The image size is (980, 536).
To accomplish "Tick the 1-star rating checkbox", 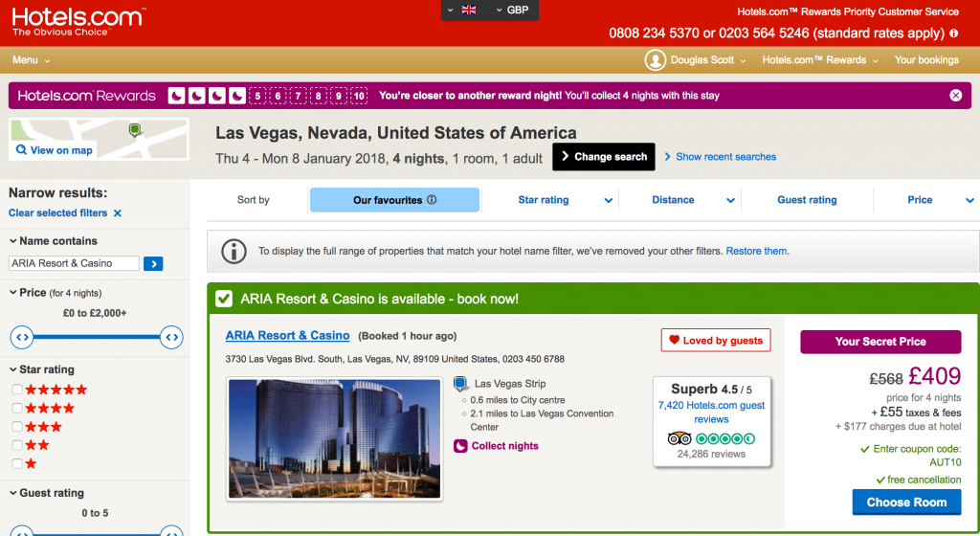I will (16, 464).
